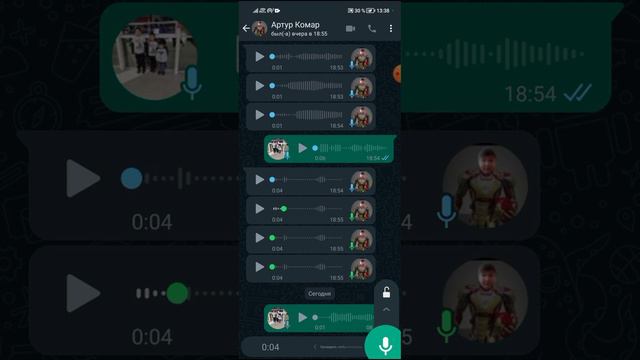Screen dimensions: 640x360
Task: Play the incoming 0:01 voice message from 18:54
Action: pos(259,115)
